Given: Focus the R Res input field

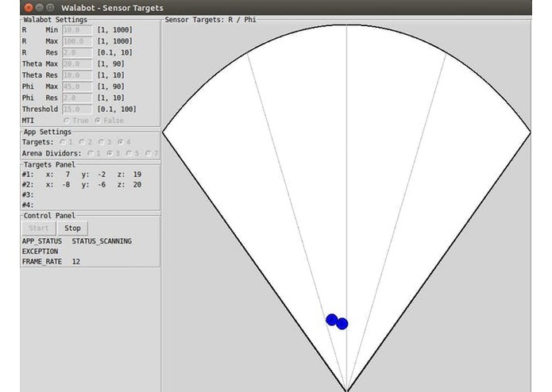Looking at the screenshot, I should click(78, 52).
